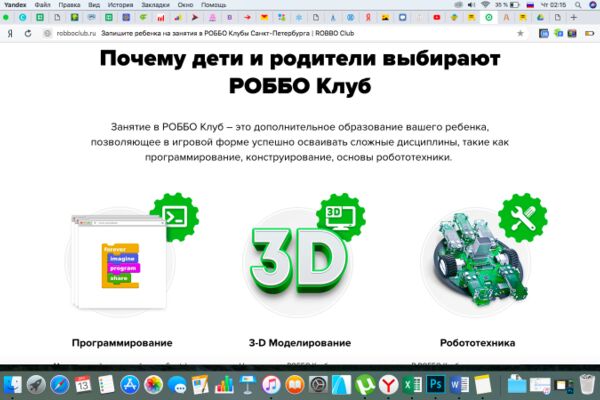Click the Russian flag input language icon
600x400 pixels.
tap(530, 5)
